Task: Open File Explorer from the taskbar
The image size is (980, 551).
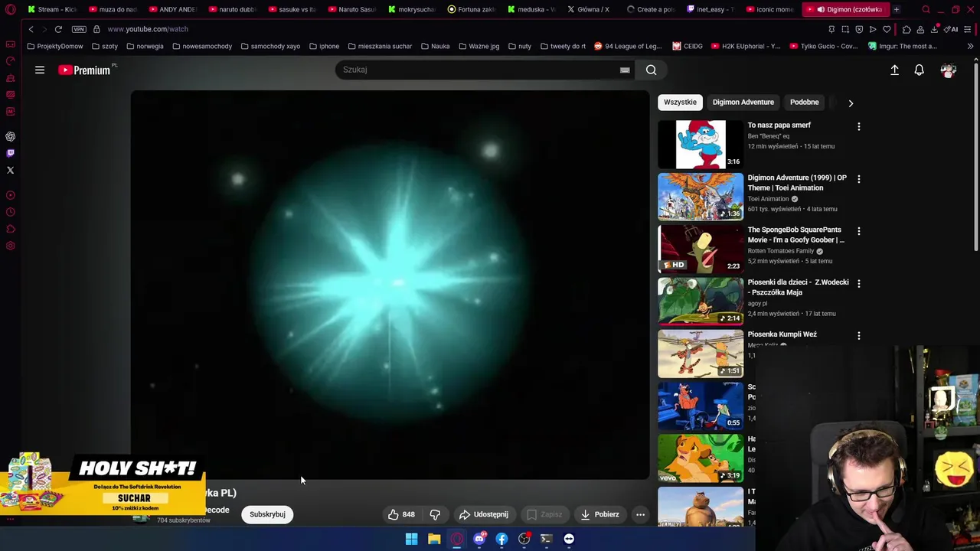Action: 434,539
